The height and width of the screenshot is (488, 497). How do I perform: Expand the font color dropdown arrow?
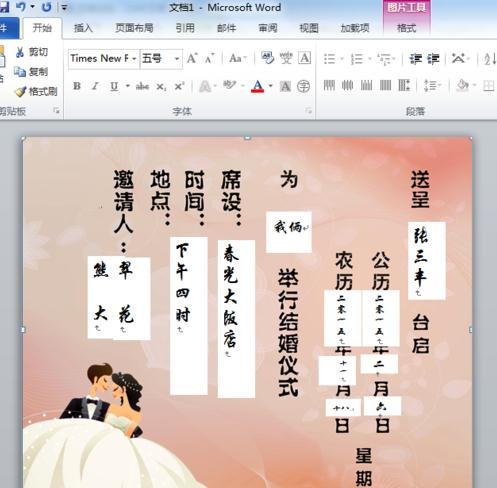click(x=271, y=86)
